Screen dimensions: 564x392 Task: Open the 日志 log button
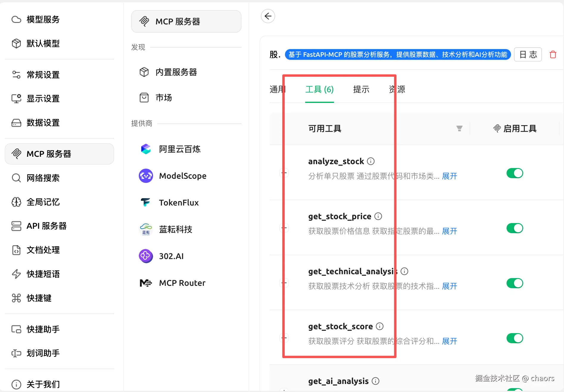pyautogui.click(x=528, y=54)
